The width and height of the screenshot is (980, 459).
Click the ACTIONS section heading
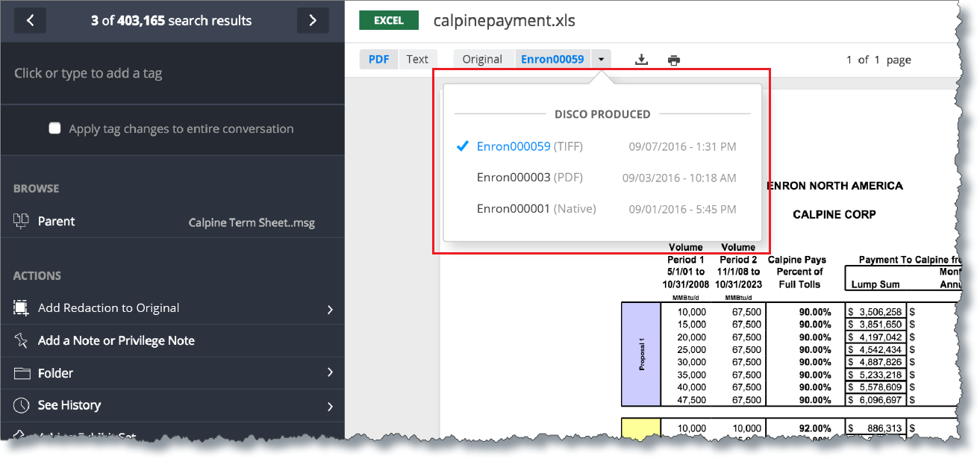39,276
